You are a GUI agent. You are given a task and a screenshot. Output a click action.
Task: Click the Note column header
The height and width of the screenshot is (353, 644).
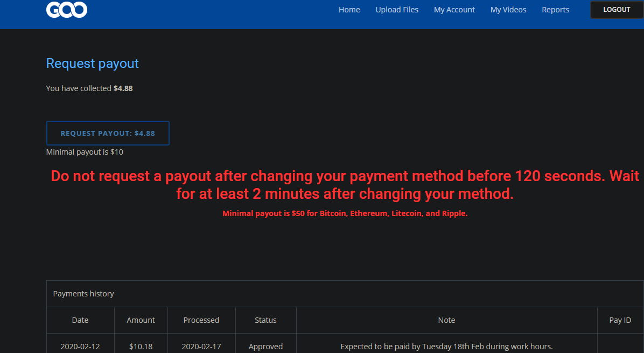[x=446, y=320]
